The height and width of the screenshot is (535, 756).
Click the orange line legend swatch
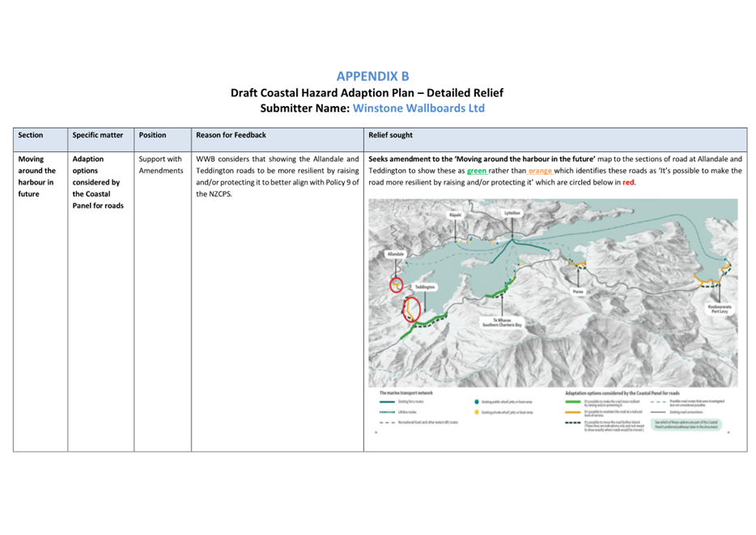[573, 412]
